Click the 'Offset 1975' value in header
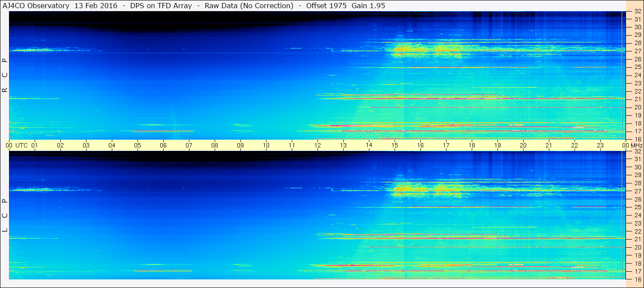The width and height of the screenshot is (644, 288). [x=326, y=6]
